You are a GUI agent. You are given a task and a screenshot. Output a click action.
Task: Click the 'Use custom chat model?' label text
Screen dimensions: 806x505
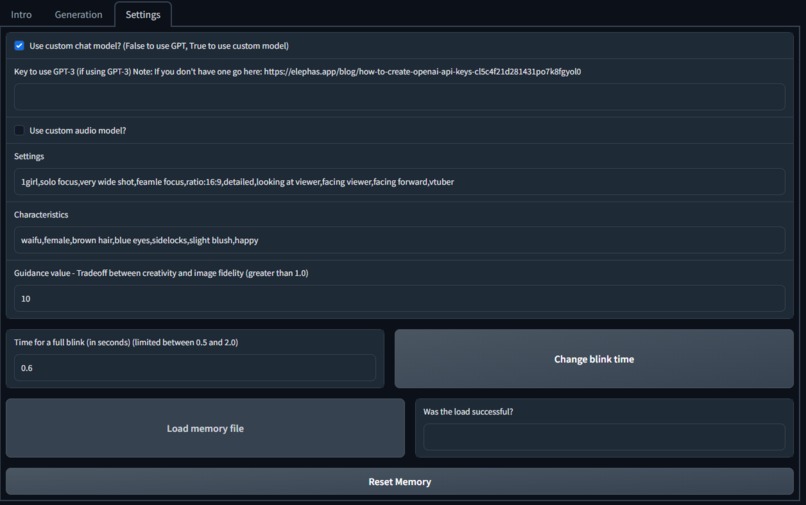click(x=159, y=46)
